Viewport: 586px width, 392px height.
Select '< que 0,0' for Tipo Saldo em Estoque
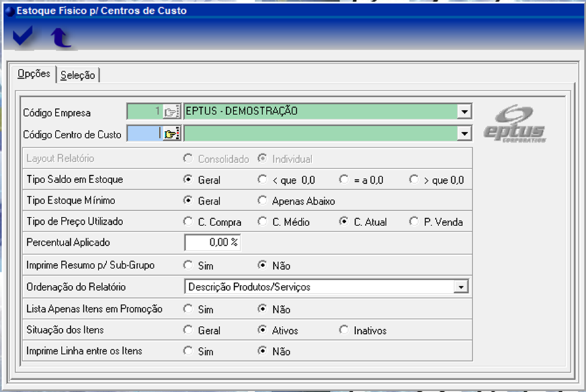[262, 180]
